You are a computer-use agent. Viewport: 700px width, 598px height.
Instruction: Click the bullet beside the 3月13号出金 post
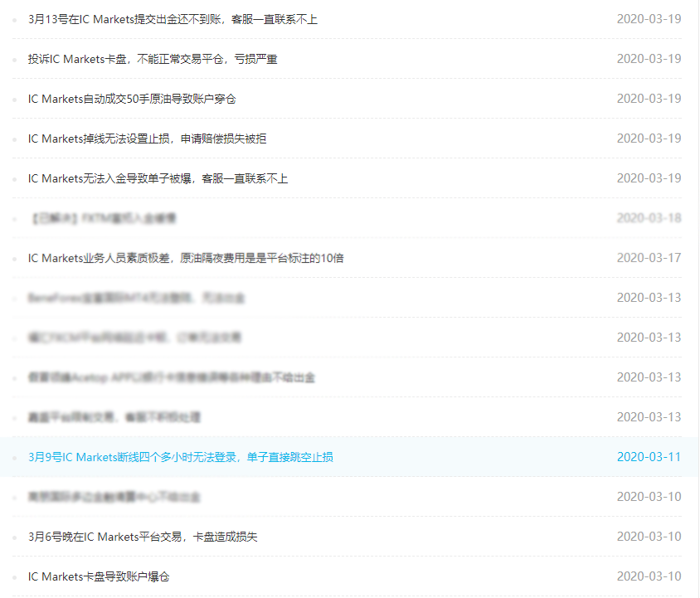[x=13, y=19]
